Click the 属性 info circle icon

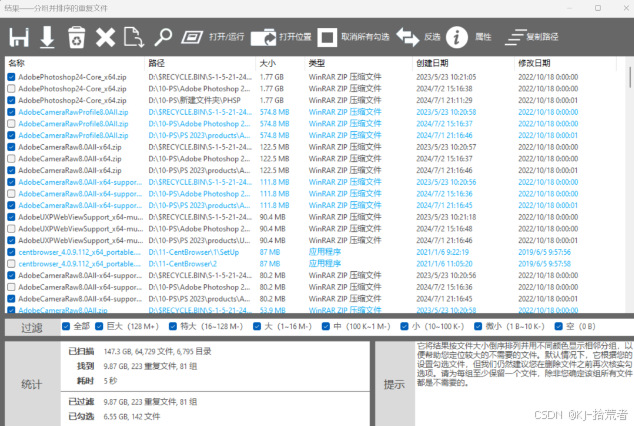click(x=457, y=38)
